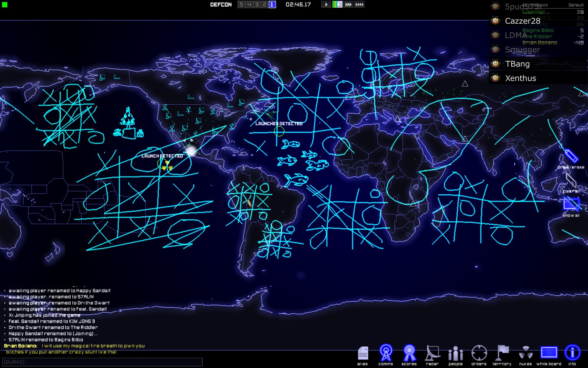Click the smiley icon next to Cazzer28
The height and width of the screenshot is (368, 588).
[496, 21]
